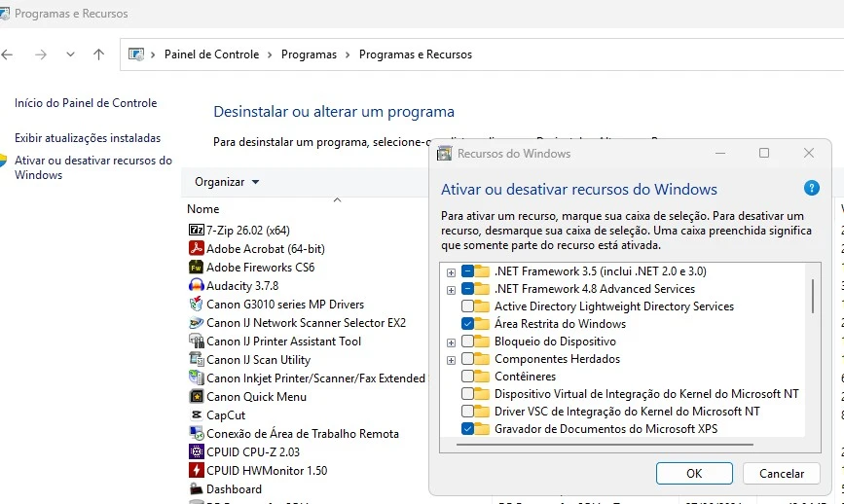Viewport: 844px width, 504px height.
Task: Enable Driver VSC de Integração do Kernel checkbox
Action: pos(467,412)
